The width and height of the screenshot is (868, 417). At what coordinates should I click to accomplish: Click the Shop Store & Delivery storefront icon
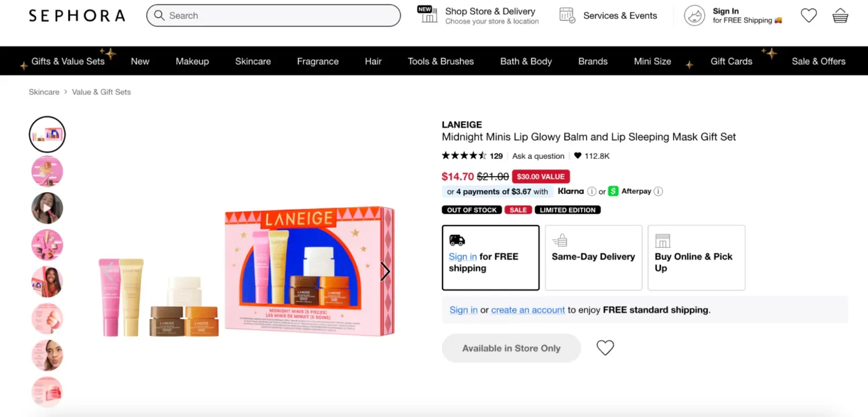coord(427,15)
